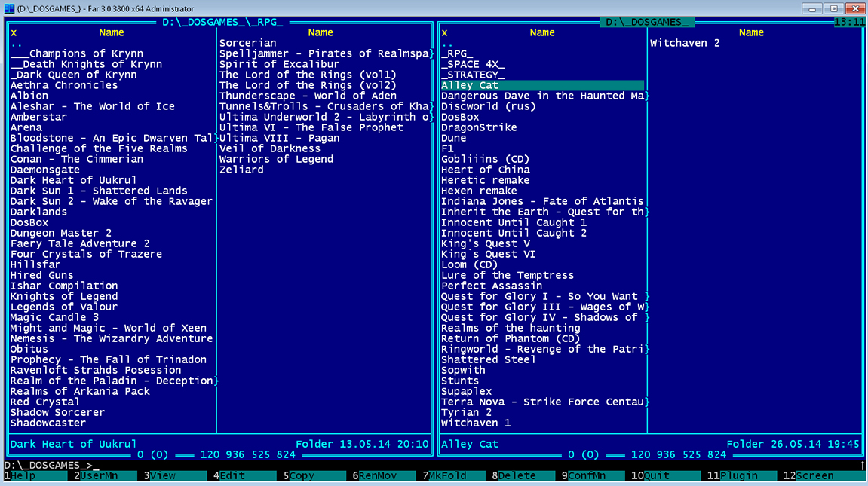
Task: Select Return of Phantom (CD) folder
Action: [511, 338]
